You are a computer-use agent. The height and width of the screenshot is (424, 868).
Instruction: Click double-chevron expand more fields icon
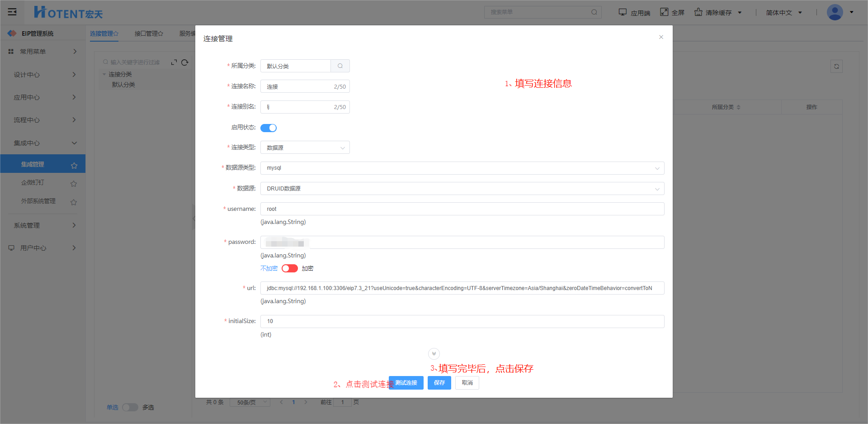pos(434,353)
